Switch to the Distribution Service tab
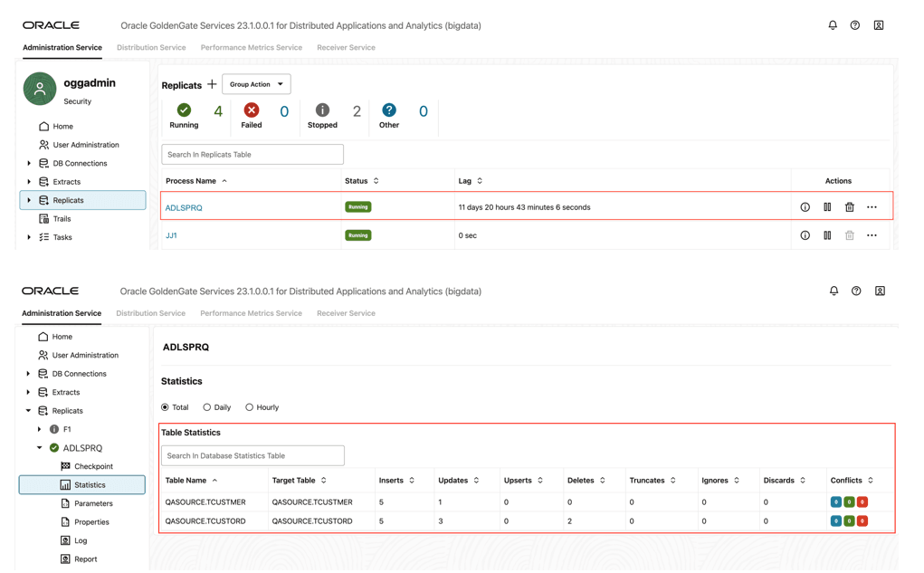The image size is (924, 573). click(x=150, y=47)
